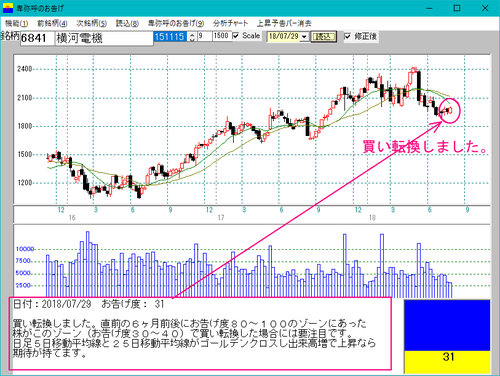The image size is (500, 376).
Task: Click the 16 year label under chart
Action: [x=72, y=218]
